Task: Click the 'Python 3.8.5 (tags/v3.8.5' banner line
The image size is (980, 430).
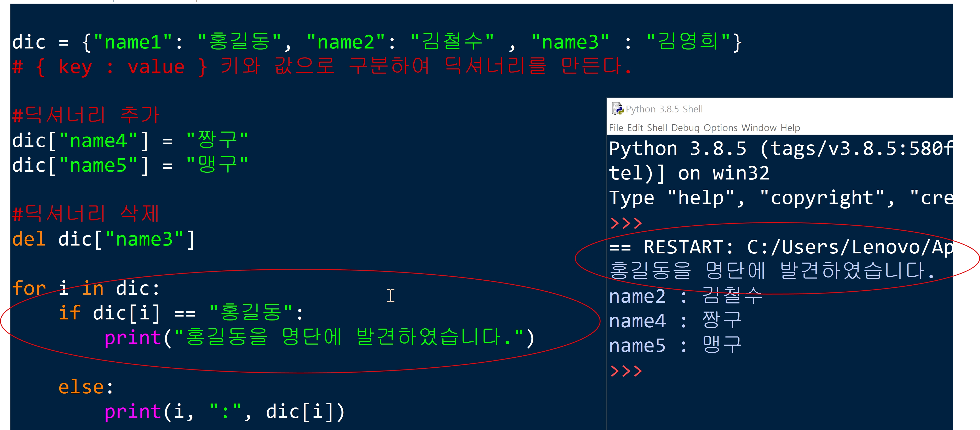Action: [781, 148]
